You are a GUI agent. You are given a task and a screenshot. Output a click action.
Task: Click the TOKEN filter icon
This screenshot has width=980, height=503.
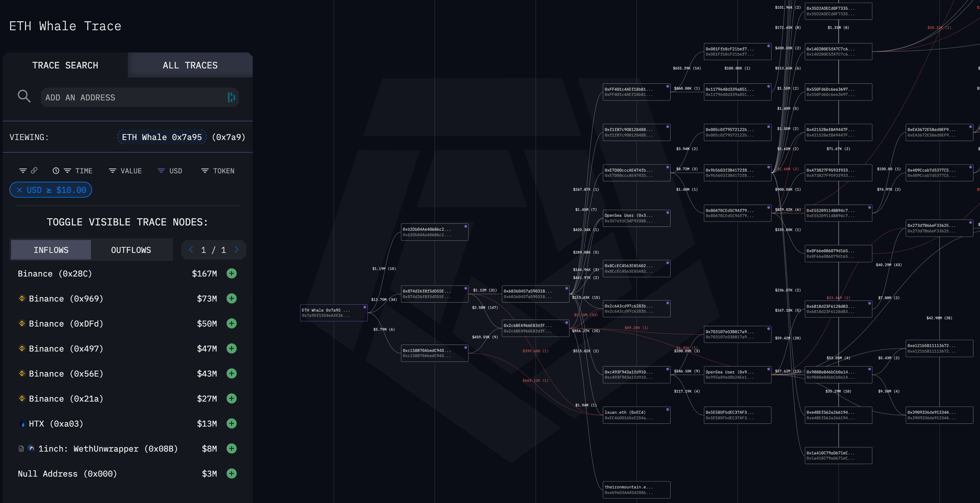205,171
